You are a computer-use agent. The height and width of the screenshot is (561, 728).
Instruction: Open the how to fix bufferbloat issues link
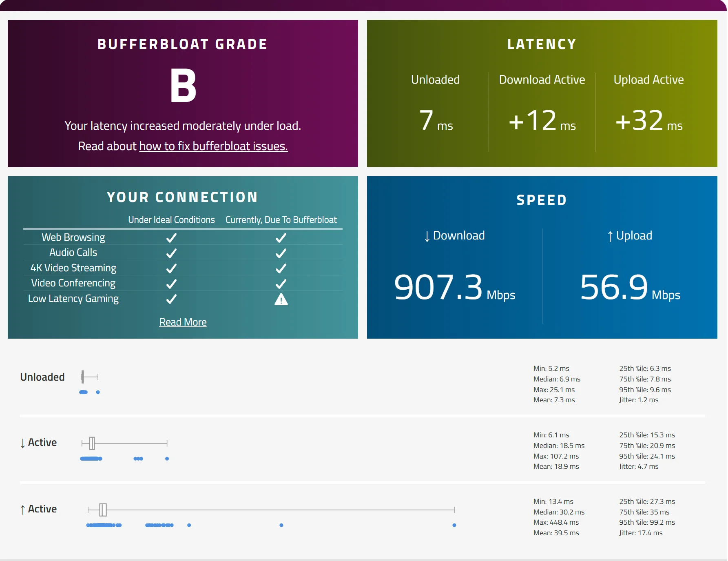pyautogui.click(x=213, y=146)
